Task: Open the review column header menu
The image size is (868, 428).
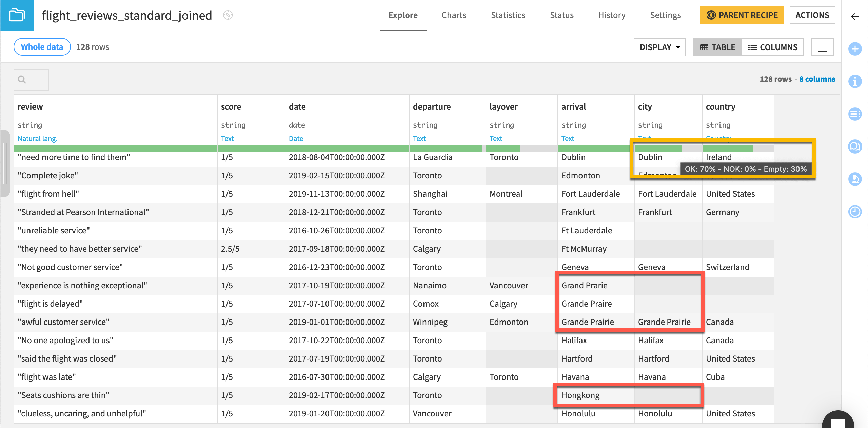Action: tap(30, 106)
